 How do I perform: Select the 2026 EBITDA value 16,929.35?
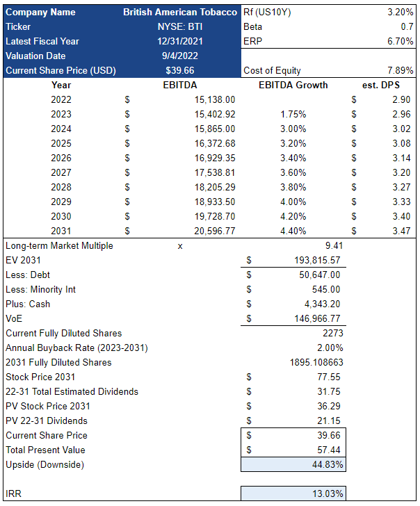pos(215,158)
